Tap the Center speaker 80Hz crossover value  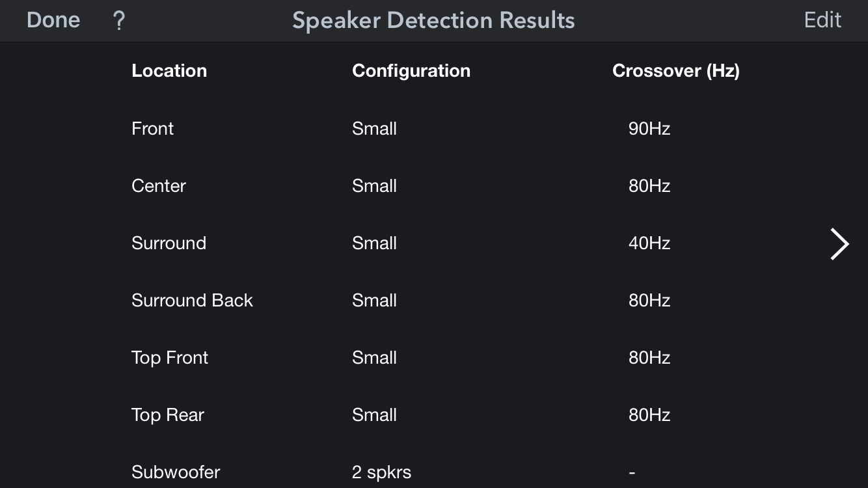[x=649, y=186]
